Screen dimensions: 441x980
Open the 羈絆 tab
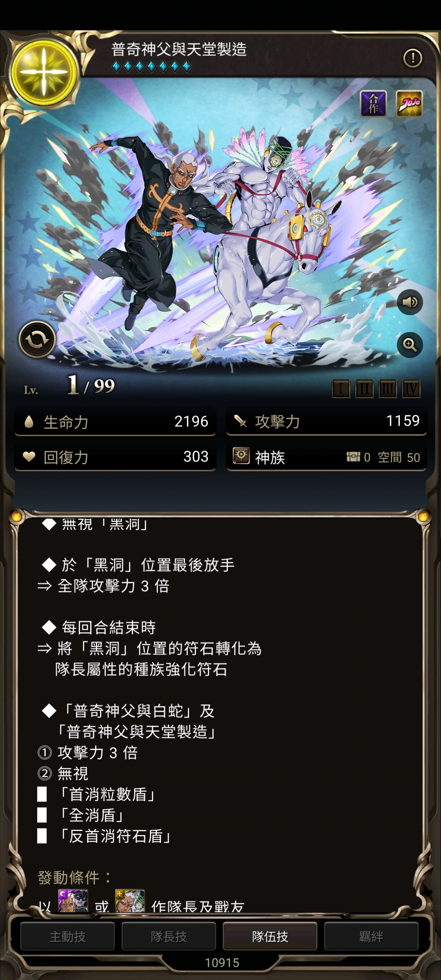point(371,936)
